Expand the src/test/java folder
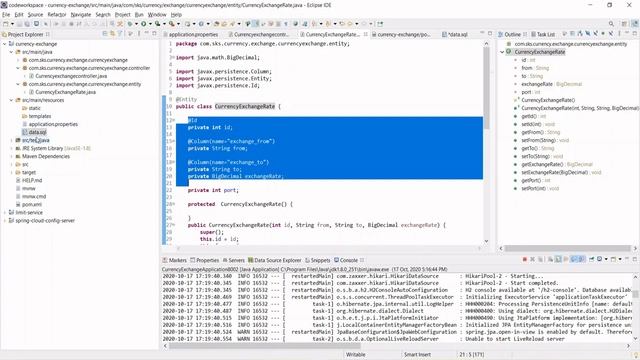 [x=11, y=140]
